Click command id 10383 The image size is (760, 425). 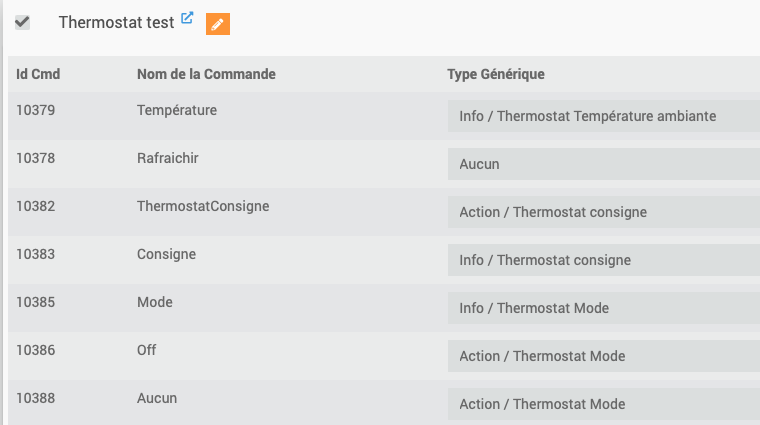35,254
